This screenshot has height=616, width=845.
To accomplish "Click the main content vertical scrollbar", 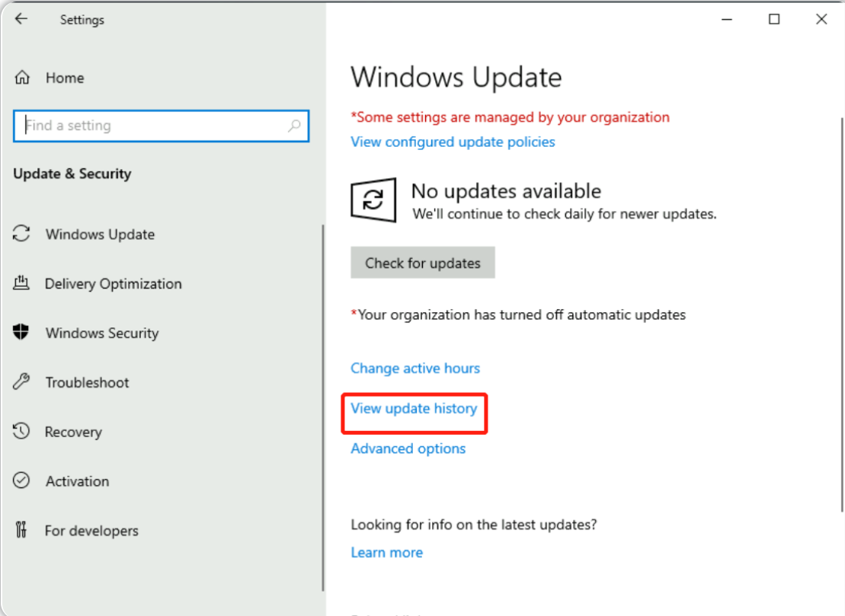I will [x=842, y=315].
